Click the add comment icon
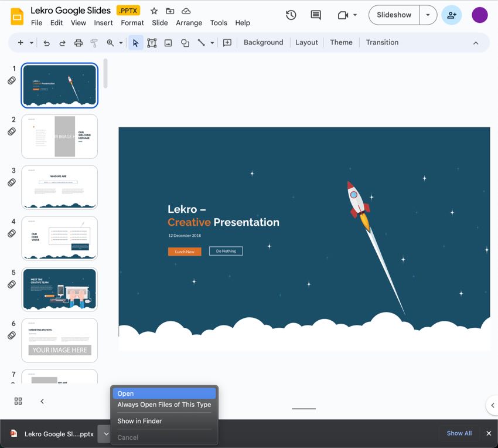This screenshot has height=448, width=498. click(x=227, y=43)
